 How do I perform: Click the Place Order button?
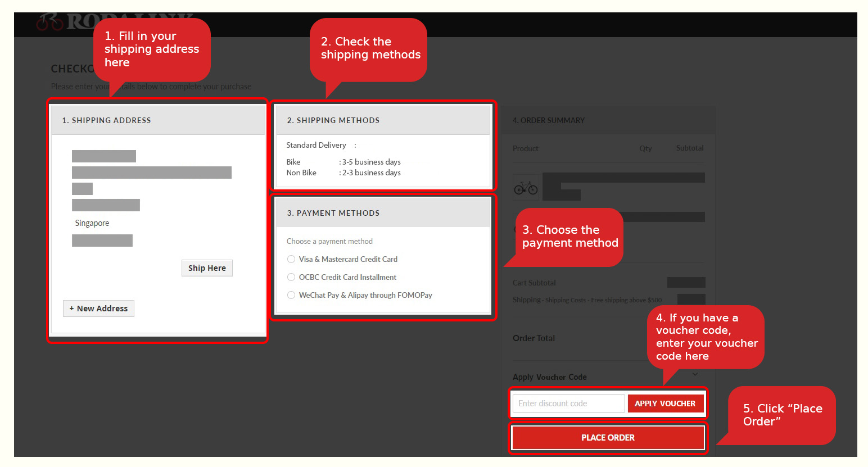coord(608,438)
